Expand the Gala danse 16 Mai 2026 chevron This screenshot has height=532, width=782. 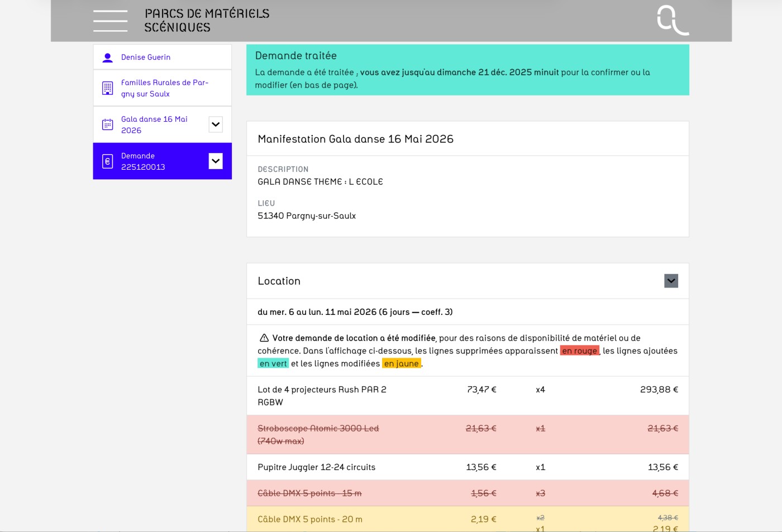click(x=216, y=124)
